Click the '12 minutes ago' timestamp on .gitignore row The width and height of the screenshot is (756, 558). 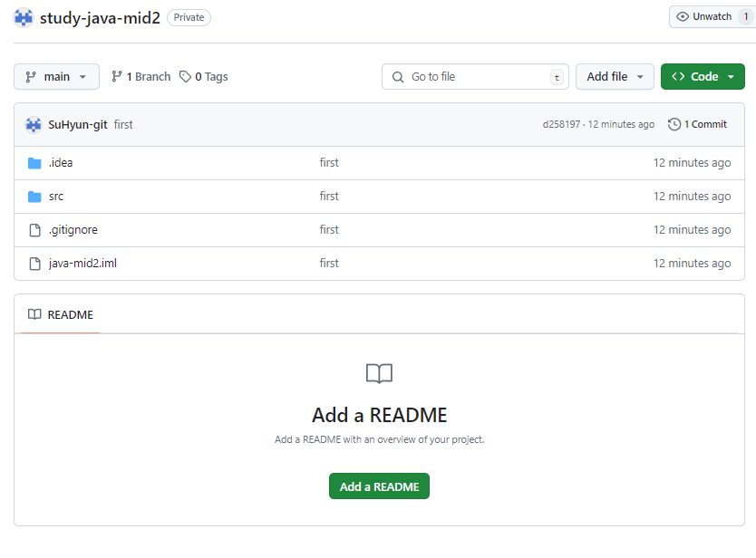693,230
